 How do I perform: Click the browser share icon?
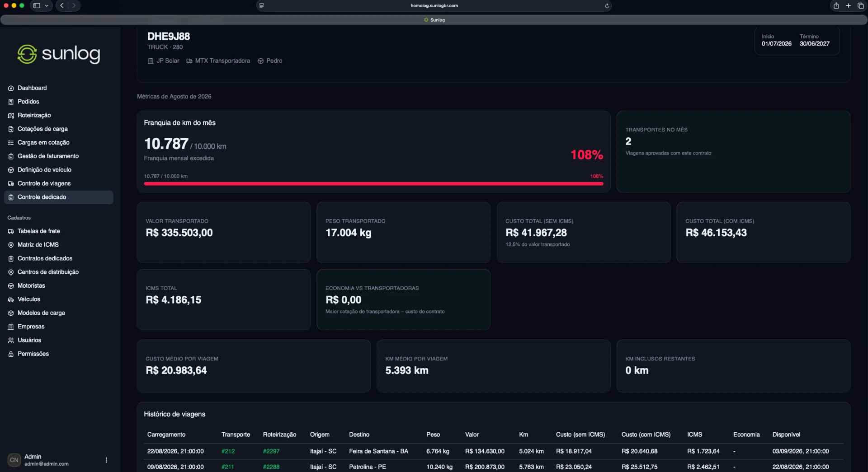click(836, 6)
